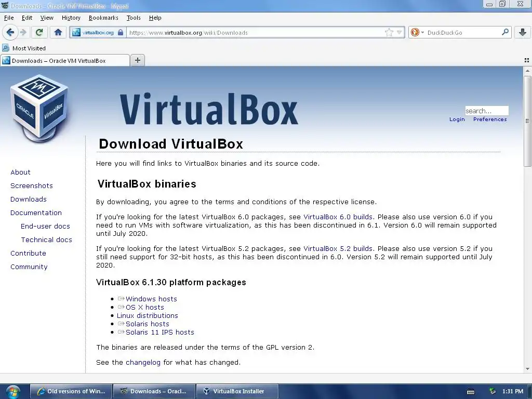Open the Help menu
The image size is (532, 399).
pos(155,18)
